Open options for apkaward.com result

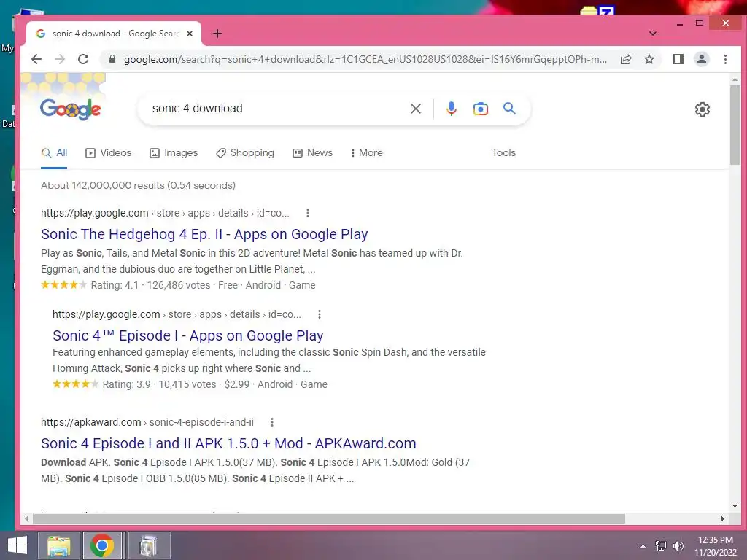(x=271, y=422)
